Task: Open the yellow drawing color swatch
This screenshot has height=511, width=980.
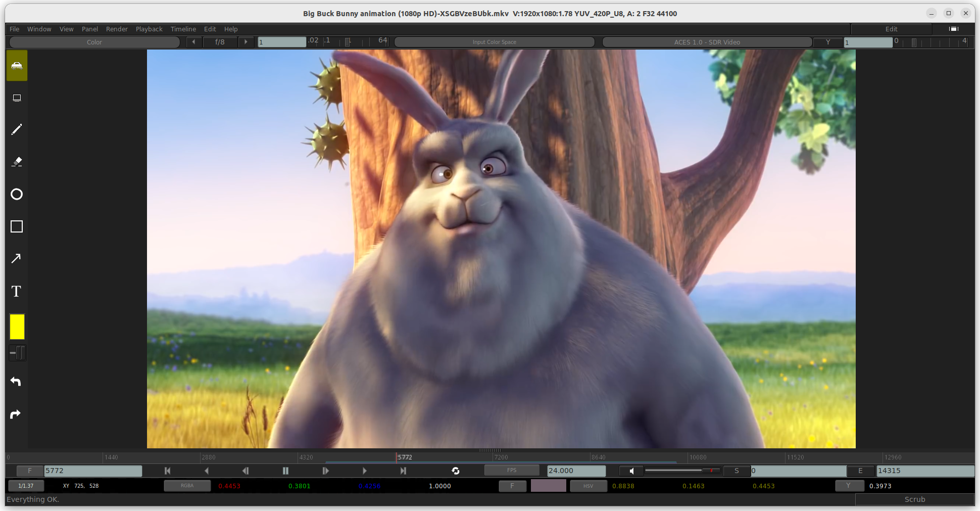Action: (17, 327)
